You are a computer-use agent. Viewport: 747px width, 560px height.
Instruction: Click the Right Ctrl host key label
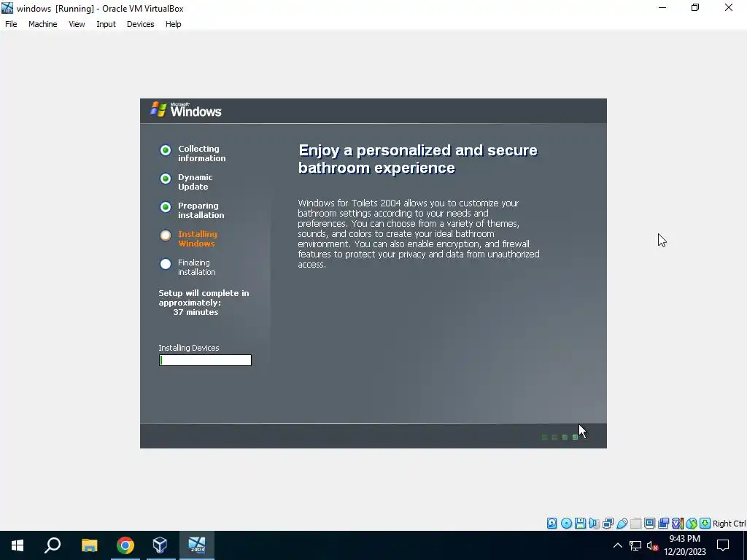pyautogui.click(x=729, y=524)
